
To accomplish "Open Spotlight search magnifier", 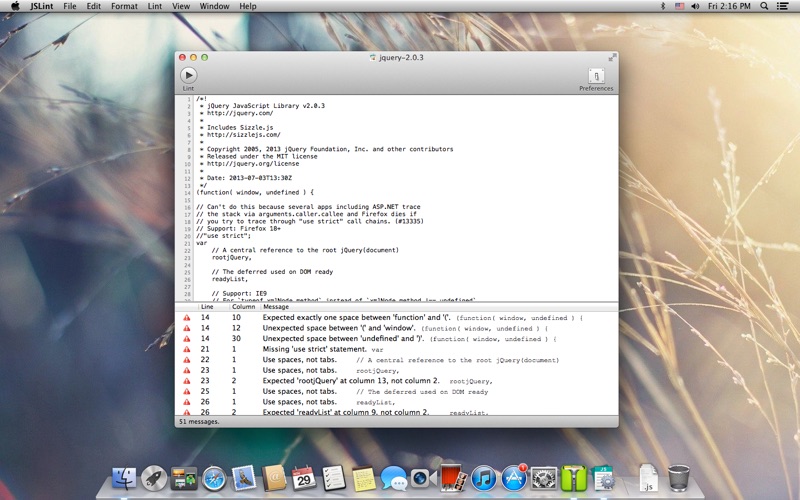I will pyautogui.click(x=764, y=6).
